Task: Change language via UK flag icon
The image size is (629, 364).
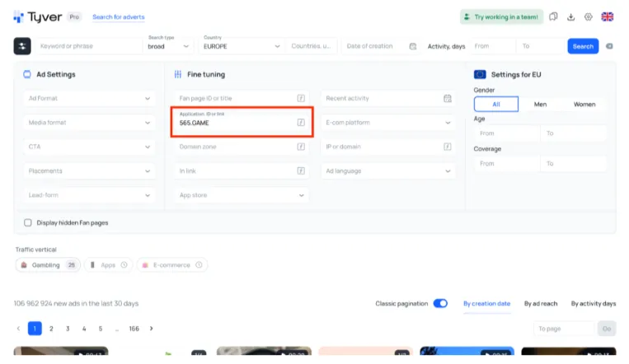Action: [x=607, y=16]
